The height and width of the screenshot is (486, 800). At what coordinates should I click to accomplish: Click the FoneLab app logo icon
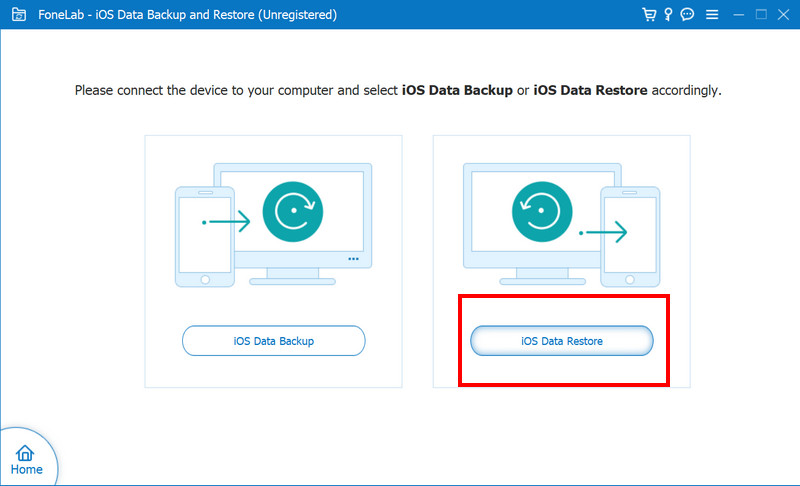tap(19, 14)
